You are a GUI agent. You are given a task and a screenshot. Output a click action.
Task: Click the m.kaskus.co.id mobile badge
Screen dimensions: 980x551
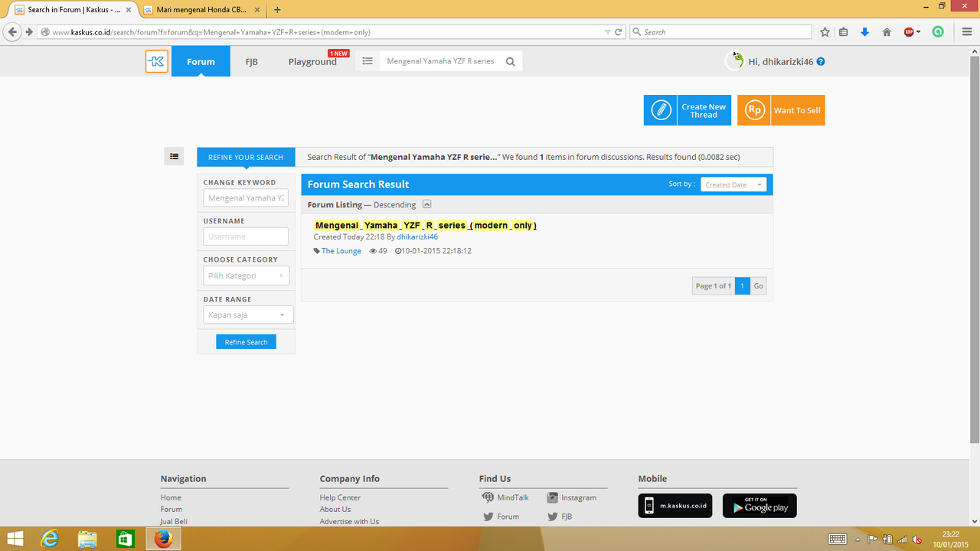[675, 506]
